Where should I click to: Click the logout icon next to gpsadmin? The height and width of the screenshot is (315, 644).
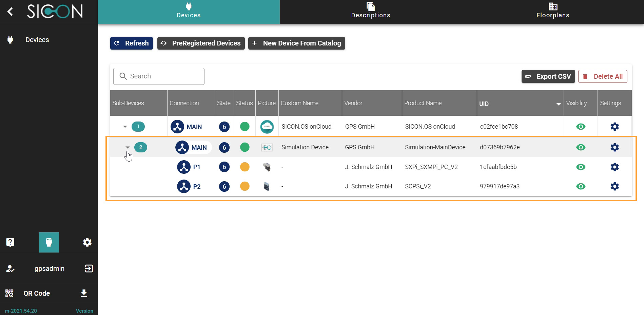click(89, 268)
